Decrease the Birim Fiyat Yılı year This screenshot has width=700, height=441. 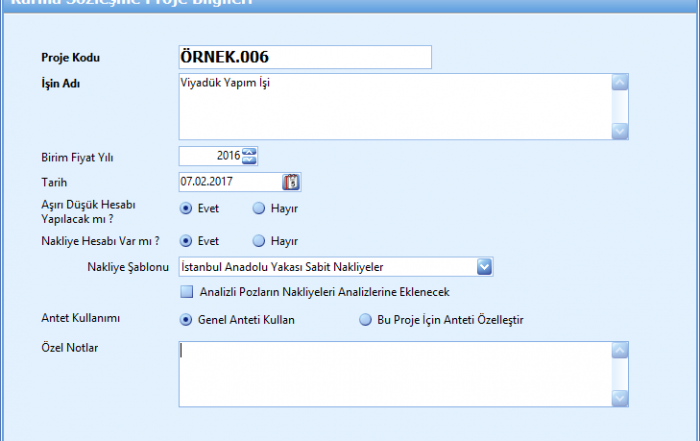[x=250, y=159]
